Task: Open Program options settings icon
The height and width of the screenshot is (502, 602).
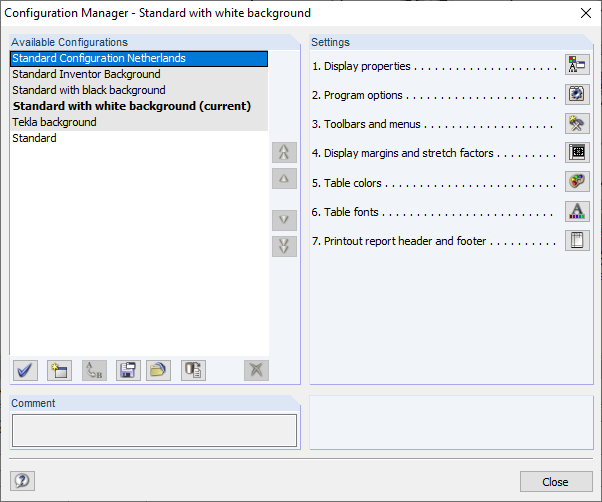Action: (577, 94)
